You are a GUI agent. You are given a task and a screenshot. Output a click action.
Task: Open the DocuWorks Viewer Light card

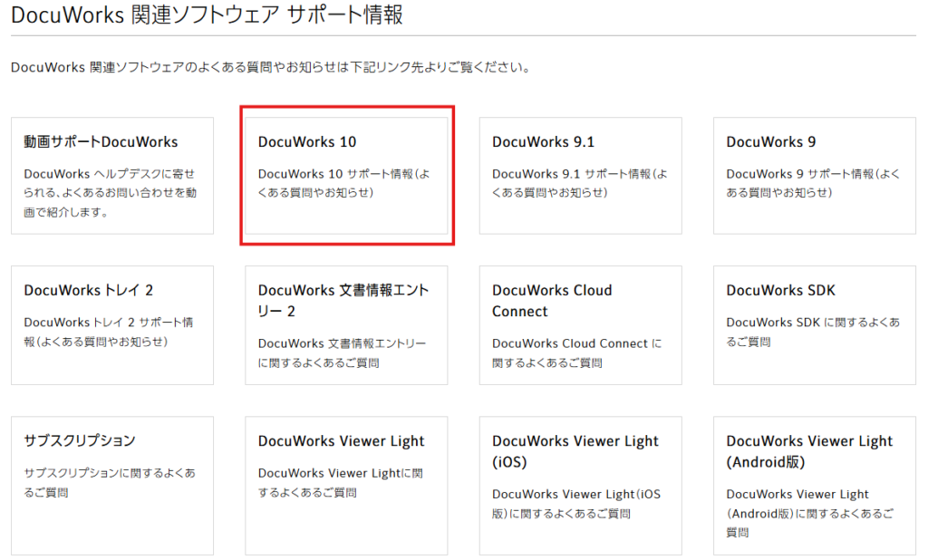click(x=346, y=486)
